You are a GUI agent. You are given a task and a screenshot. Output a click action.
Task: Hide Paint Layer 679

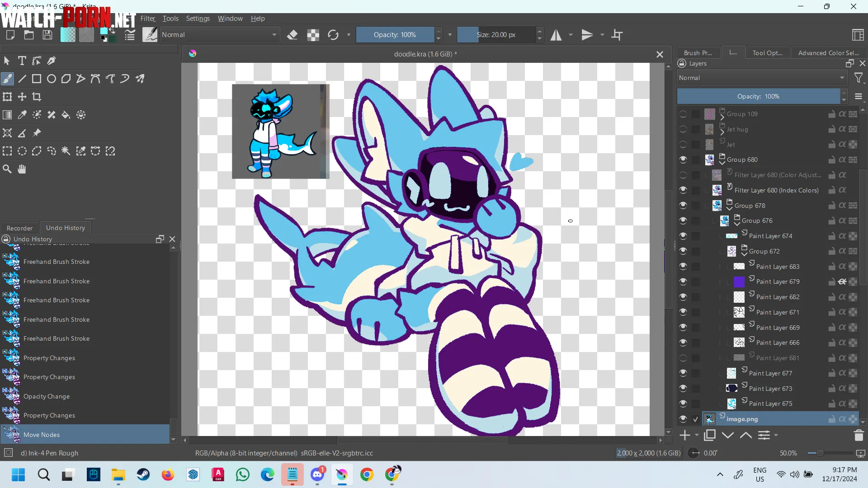pyautogui.click(x=683, y=282)
